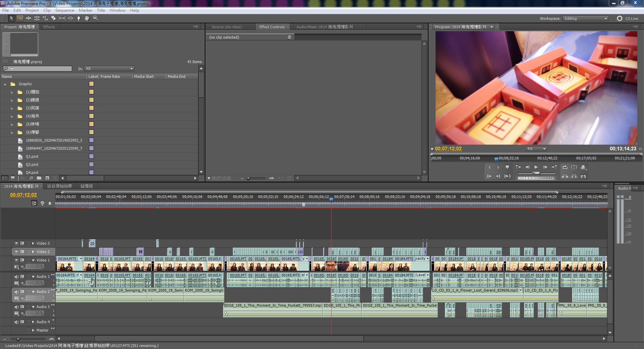The height and width of the screenshot is (349, 644).
Task: Step back one frame in Program monitor
Action: point(527,167)
